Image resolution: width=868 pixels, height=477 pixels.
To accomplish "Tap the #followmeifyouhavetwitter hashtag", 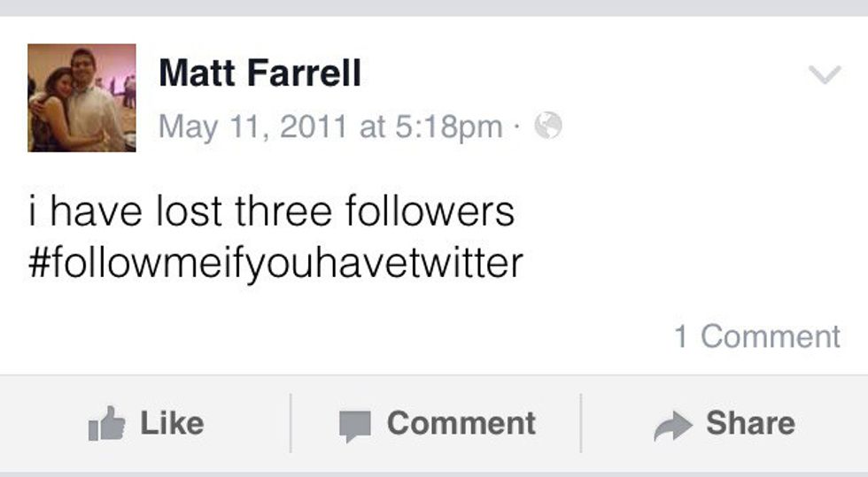I will click(275, 263).
